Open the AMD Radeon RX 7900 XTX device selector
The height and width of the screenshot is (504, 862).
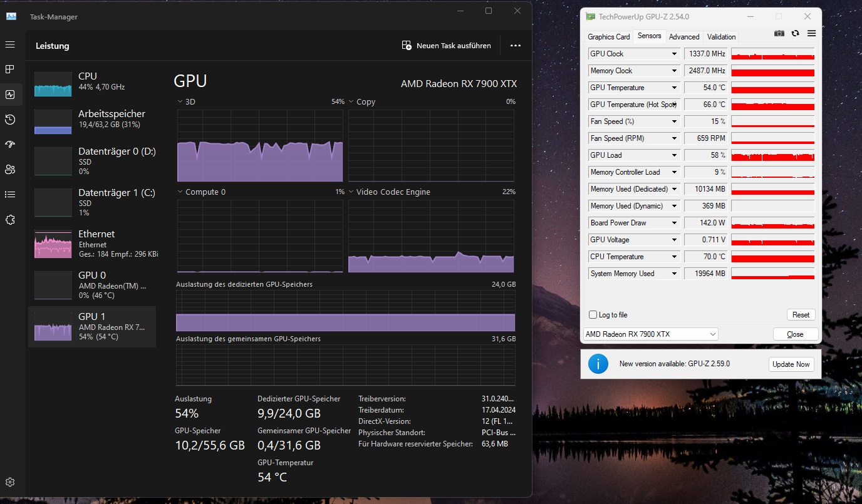pyautogui.click(x=650, y=334)
